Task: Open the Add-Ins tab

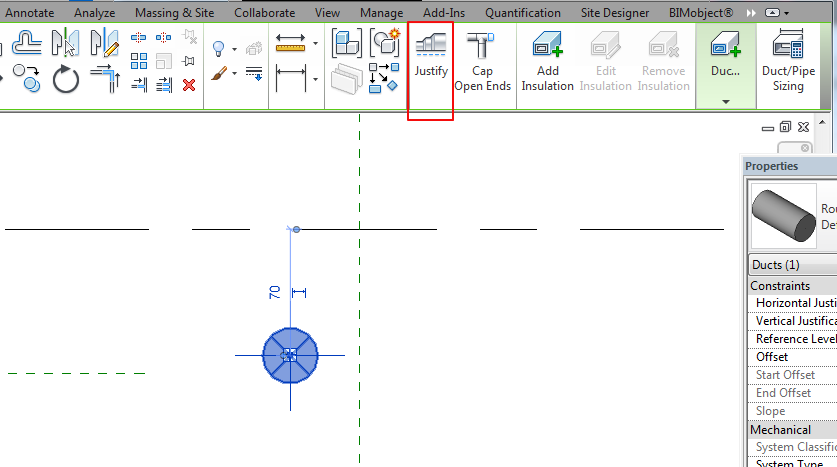Action: click(x=444, y=13)
